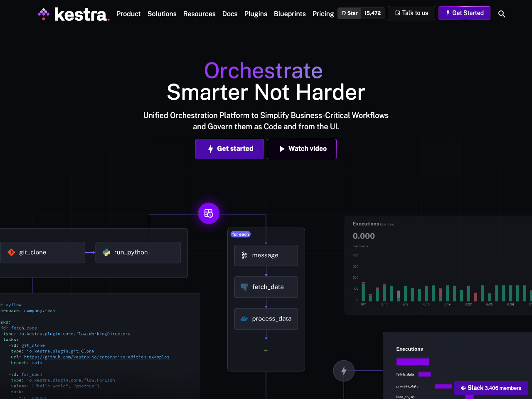Open the Slack 3,406 members badge
The image size is (532, 399).
491,388
